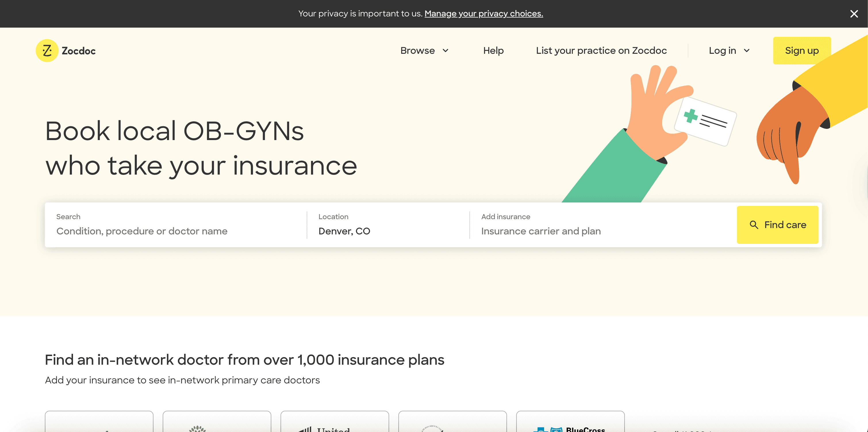Click the tree-logo insurance card
Screen dimensions: 868x432
217,424
